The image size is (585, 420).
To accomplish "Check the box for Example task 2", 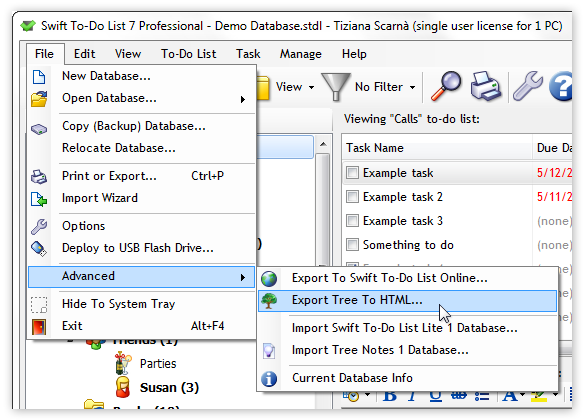I will tap(352, 197).
